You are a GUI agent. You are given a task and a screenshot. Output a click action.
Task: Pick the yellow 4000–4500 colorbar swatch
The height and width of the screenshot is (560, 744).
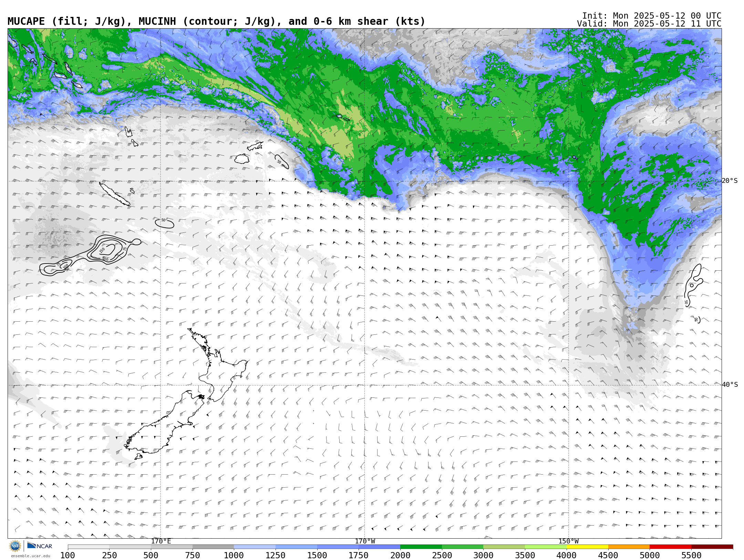[x=587, y=547]
